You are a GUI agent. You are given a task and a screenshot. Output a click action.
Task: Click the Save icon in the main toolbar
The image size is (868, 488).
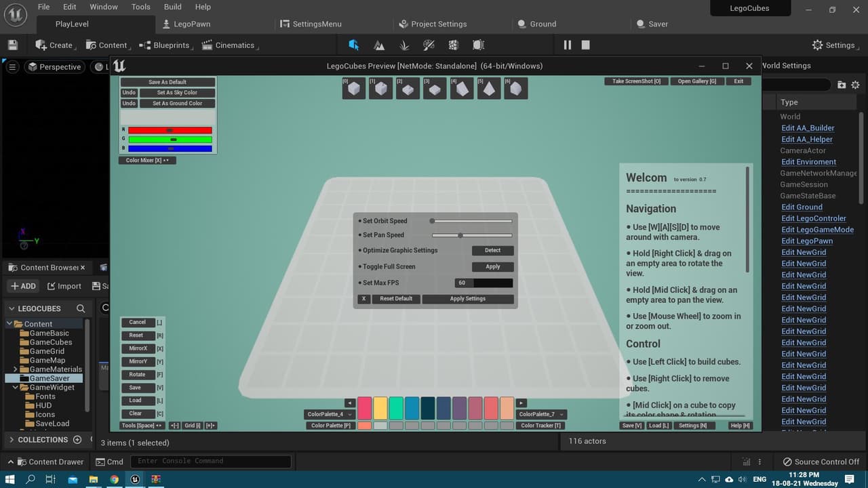[13, 45]
